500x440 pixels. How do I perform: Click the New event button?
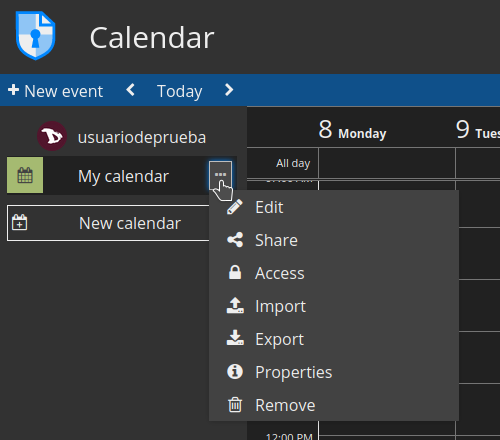56,91
